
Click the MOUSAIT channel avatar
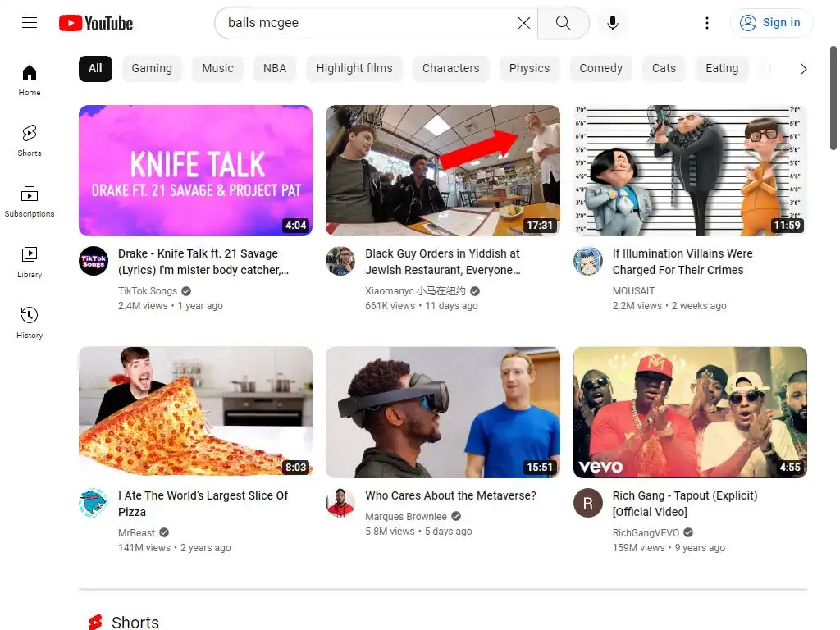click(587, 261)
